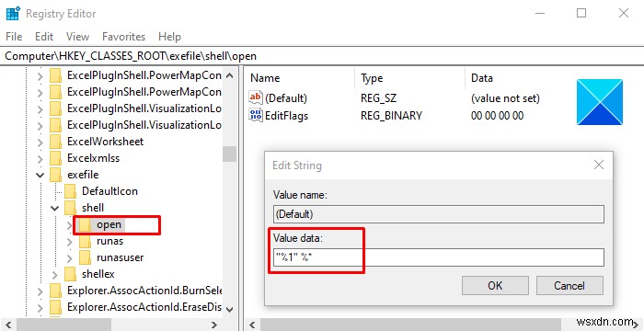Click the EditFlags binary value icon
644x331 pixels.
click(x=256, y=115)
